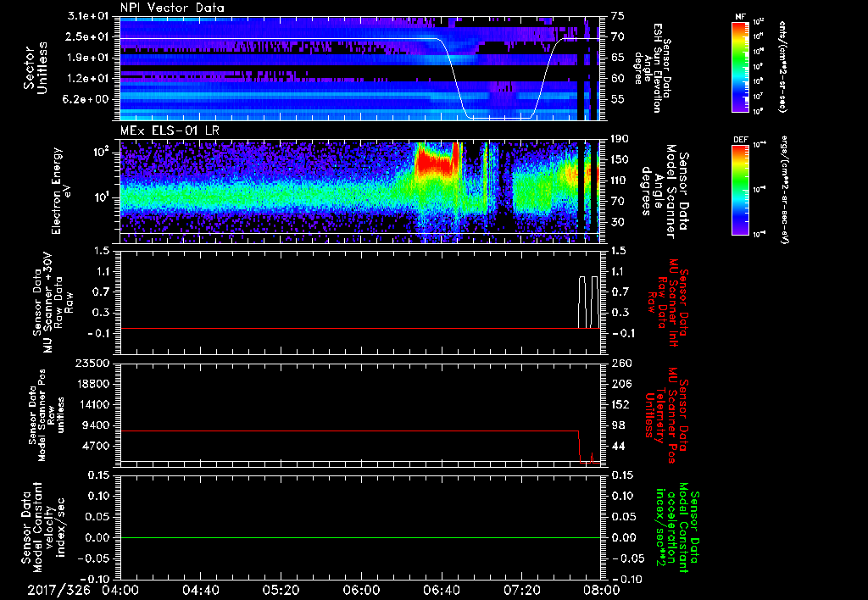Click the "260" telemetry position tick

point(620,364)
